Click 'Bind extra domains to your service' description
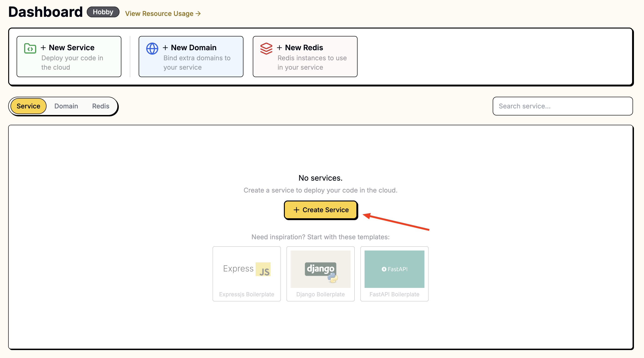Image resolution: width=644 pixels, height=358 pixels. point(197,63)
